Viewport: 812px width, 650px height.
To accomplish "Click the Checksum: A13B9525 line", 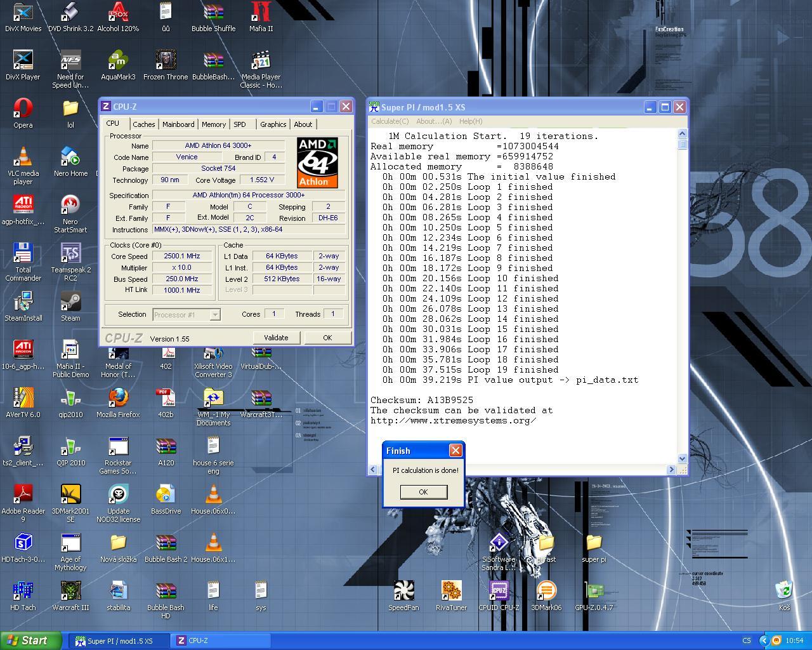I will (x=422, y=400).
